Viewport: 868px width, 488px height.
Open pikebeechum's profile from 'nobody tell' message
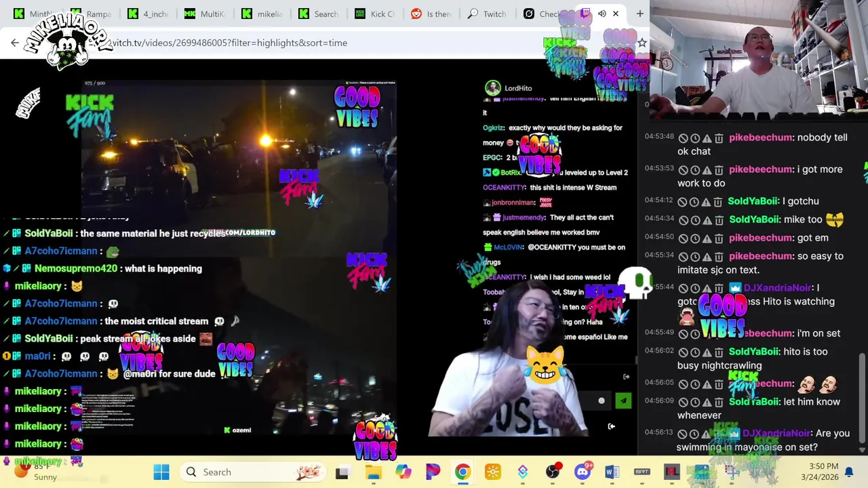pyautogui.click(x=760, y=138)
